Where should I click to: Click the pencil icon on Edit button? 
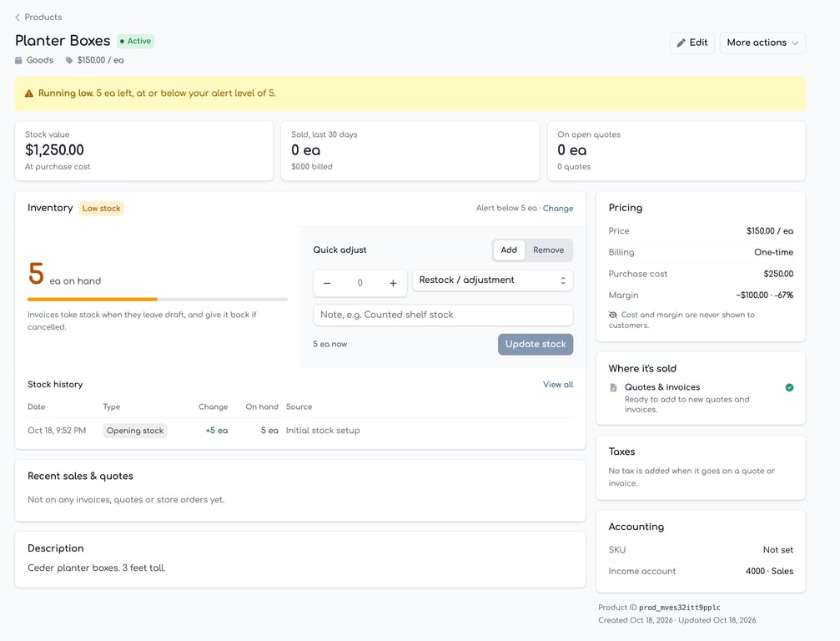681,43
